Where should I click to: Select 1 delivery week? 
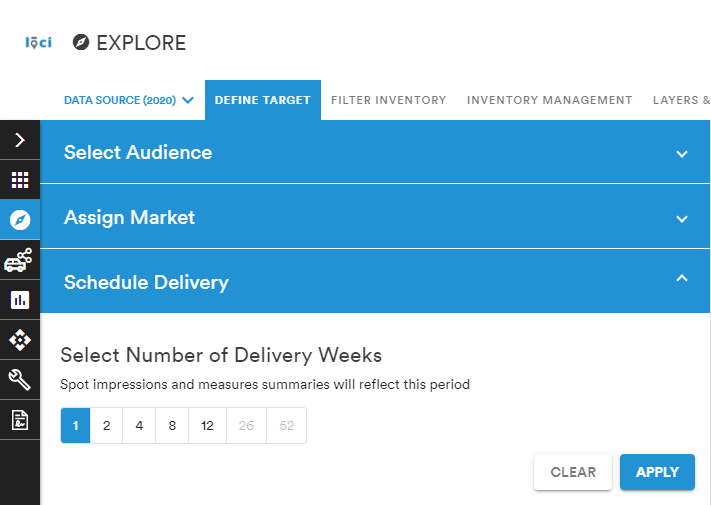click(x=75, y=425)
